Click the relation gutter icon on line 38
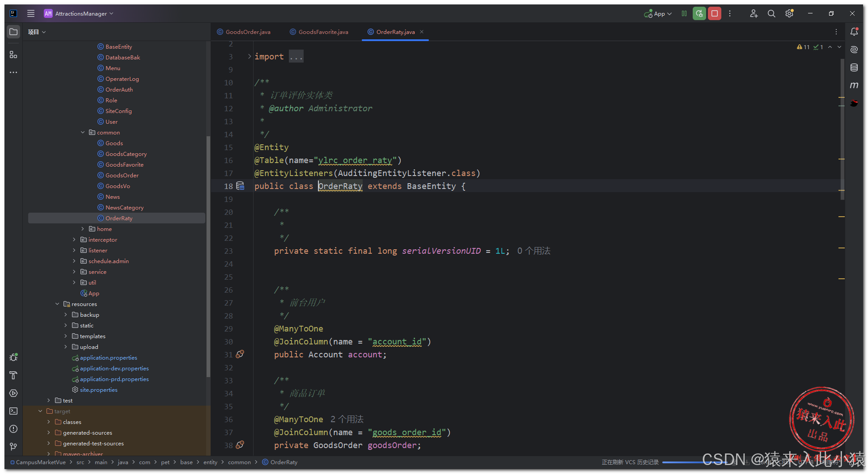Viewport: 868px width, 474px height. click(x=240, y=445)
